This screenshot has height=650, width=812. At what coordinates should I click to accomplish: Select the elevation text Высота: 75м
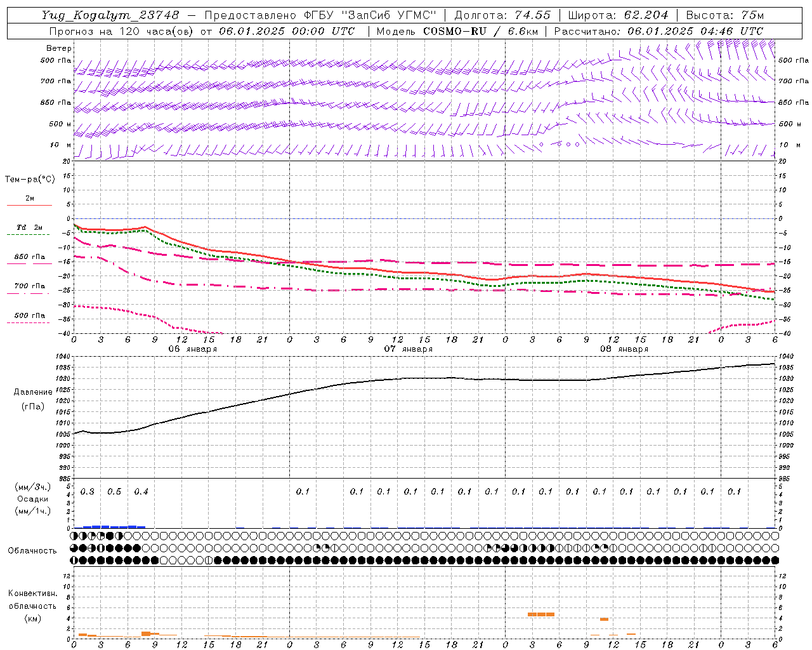[x=725, y=15]
